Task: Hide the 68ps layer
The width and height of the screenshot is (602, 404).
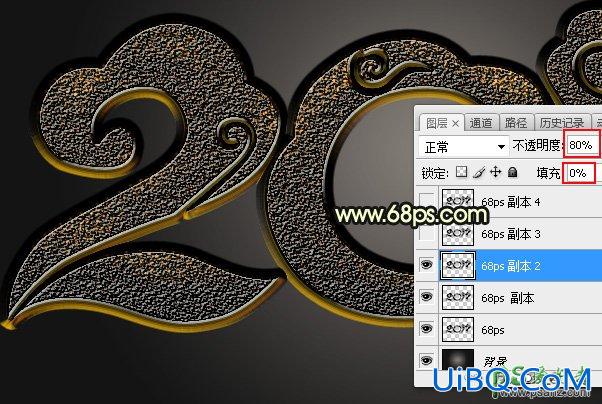Action: point(427,329)
